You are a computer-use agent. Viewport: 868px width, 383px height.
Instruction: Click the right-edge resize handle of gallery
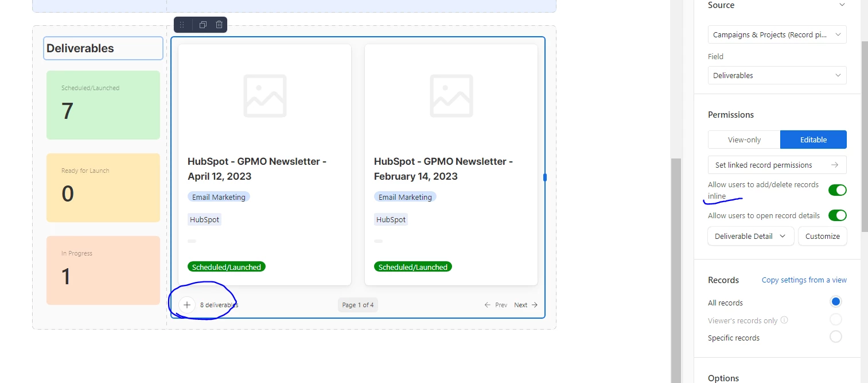544,177
